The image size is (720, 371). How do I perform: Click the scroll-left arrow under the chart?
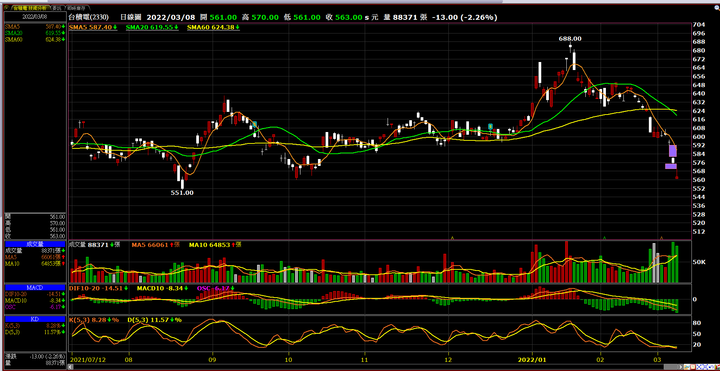[x=70, y=367]
